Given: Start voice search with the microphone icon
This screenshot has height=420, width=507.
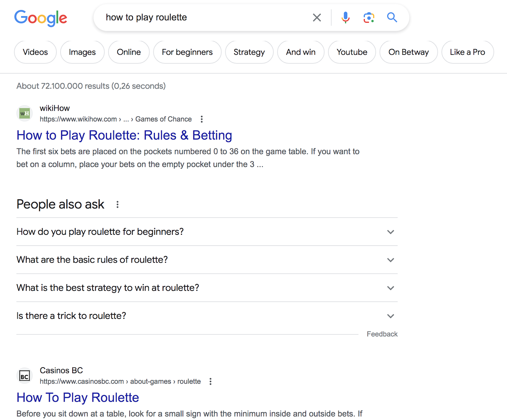Looking at the screenshot, I should (x=345, y=17).
